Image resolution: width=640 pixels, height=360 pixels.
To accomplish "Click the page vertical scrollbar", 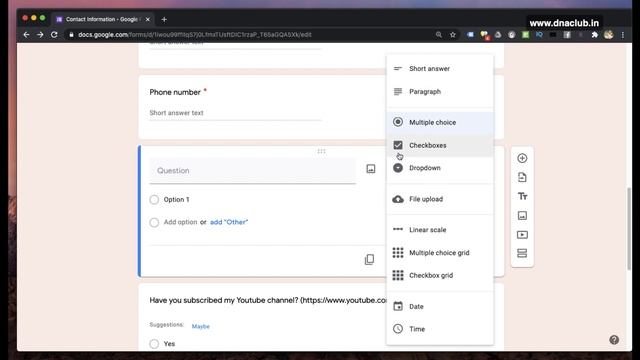I will coord(629,229).
